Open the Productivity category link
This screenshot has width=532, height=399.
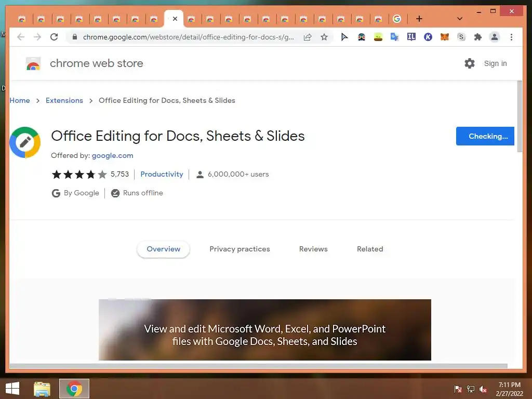pyautogui.click(x=162, y=174)
